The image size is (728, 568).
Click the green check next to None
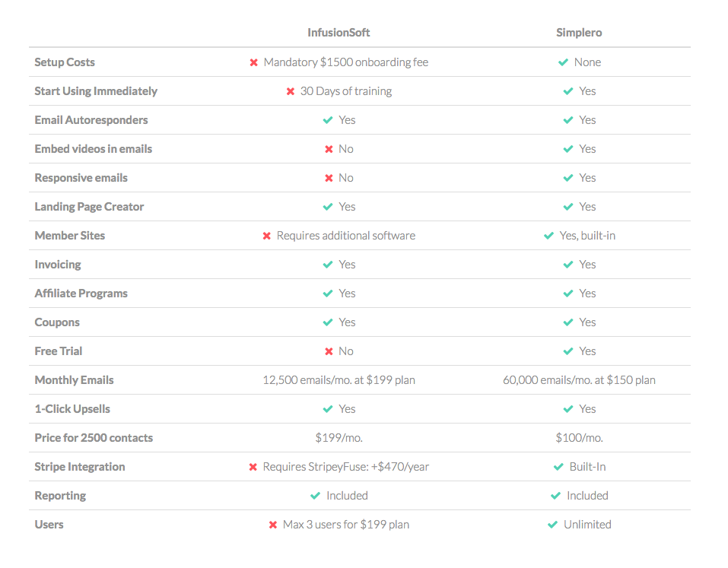(563, 62)
